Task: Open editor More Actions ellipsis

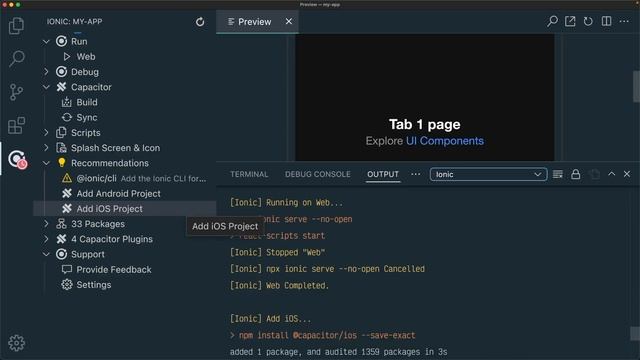Action: (x=624, y=21)
